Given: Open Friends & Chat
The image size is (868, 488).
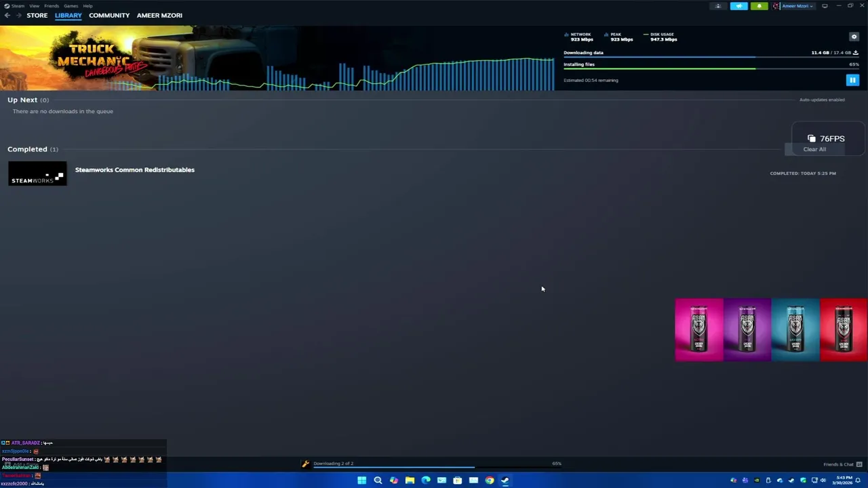Looking at the screenshot, I should (842, 464).
